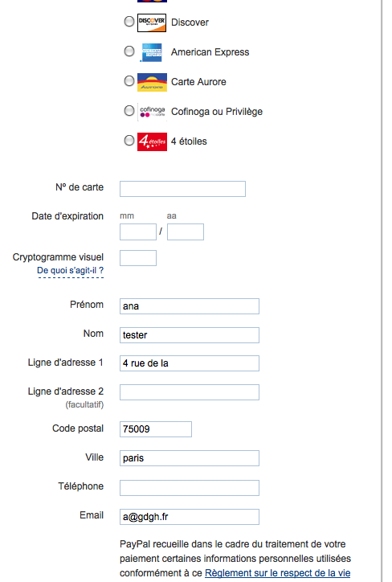Click the Prénom field containing ana
Image resolution: width=392 pixels, height=582 pixels.
coord(190,306)
